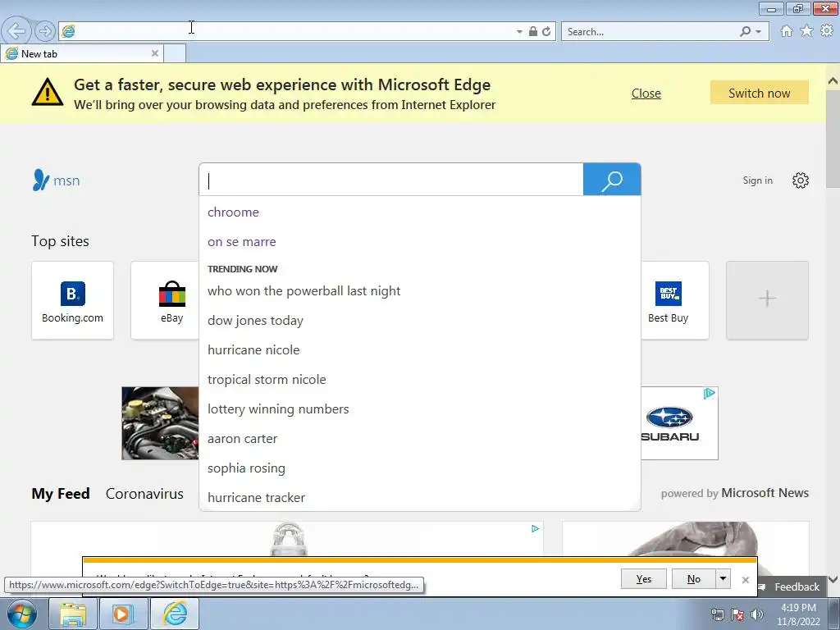Focus the MSN web search input

click(391, 180)
